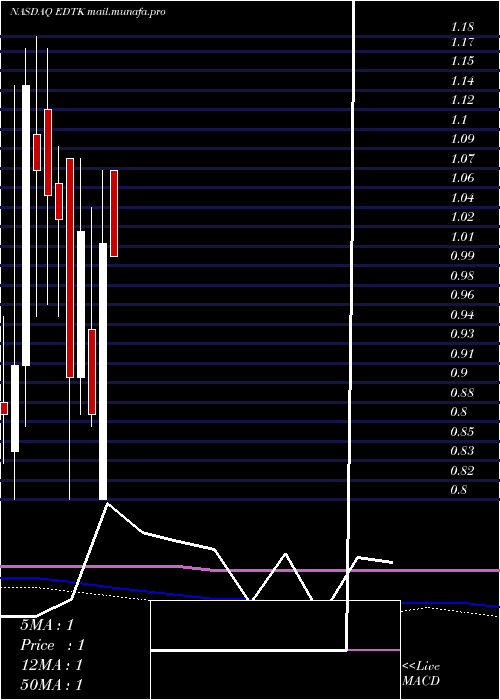This screenshot has height=700, width=500.
Task: Click the 0.85 price axis label
Action: 462,432
